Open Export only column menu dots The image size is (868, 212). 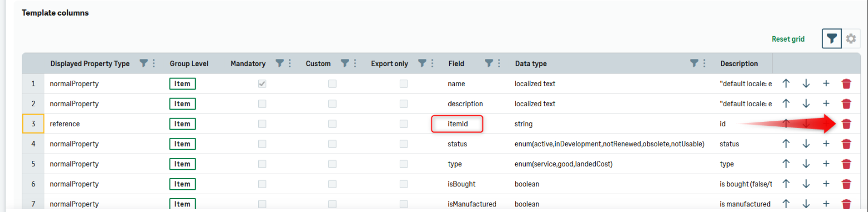[x=432, y=63]
